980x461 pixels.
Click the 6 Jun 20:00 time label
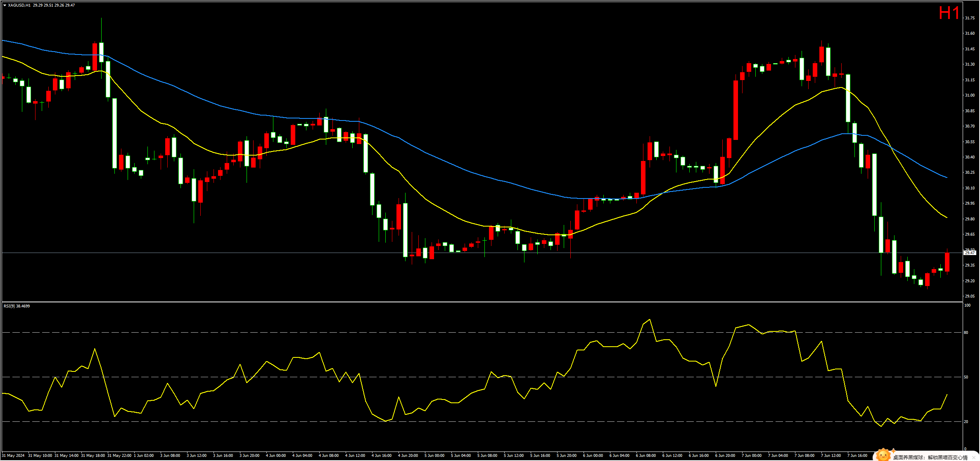pyautogui.click(x=725, y=456)
